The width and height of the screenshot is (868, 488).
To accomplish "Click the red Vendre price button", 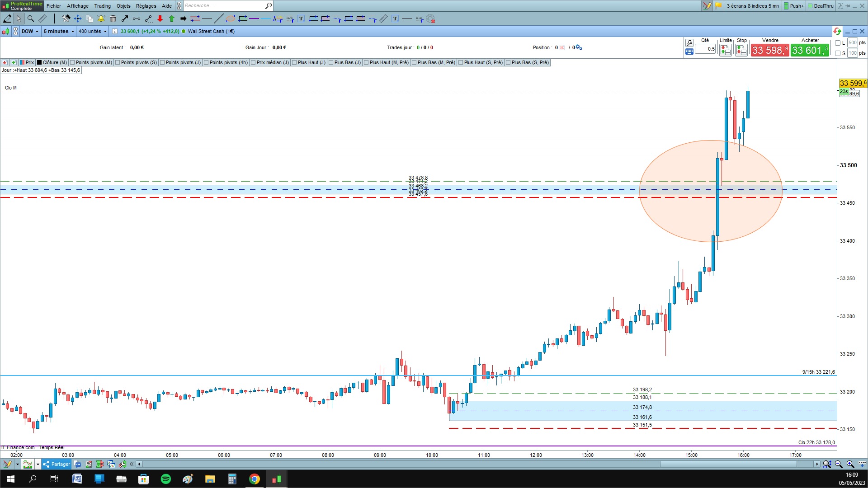I will 770,50.
